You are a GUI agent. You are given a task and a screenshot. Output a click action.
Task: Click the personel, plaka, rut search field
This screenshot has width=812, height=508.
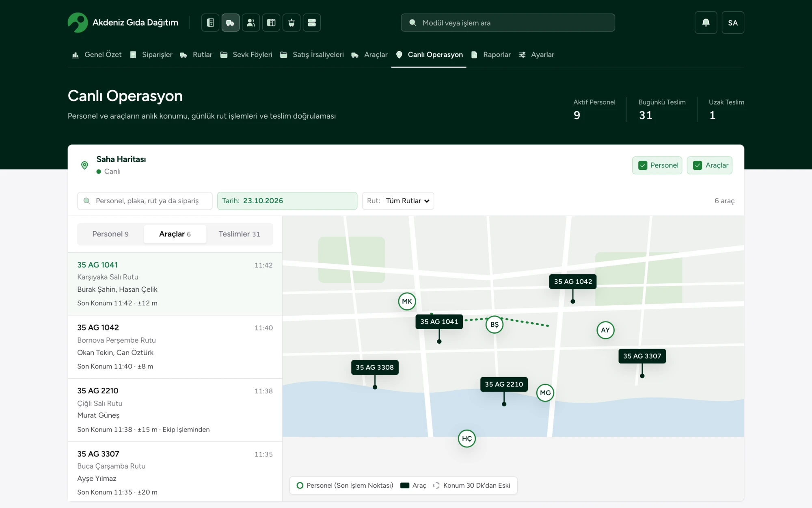pyautogui.click(x=145, y=201)
